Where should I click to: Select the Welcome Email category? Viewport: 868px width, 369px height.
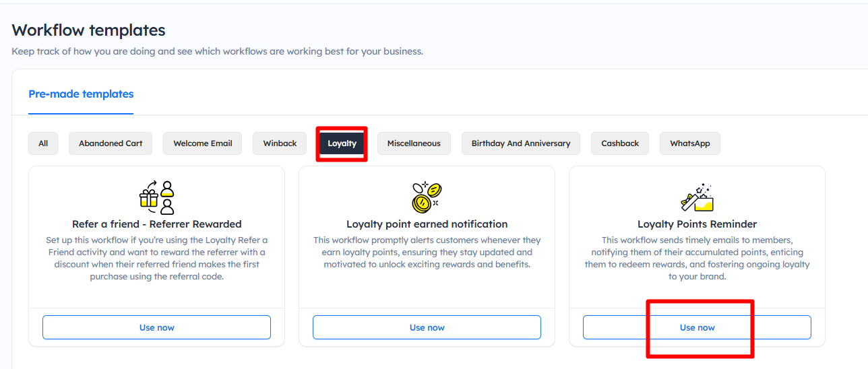(202, 143)
